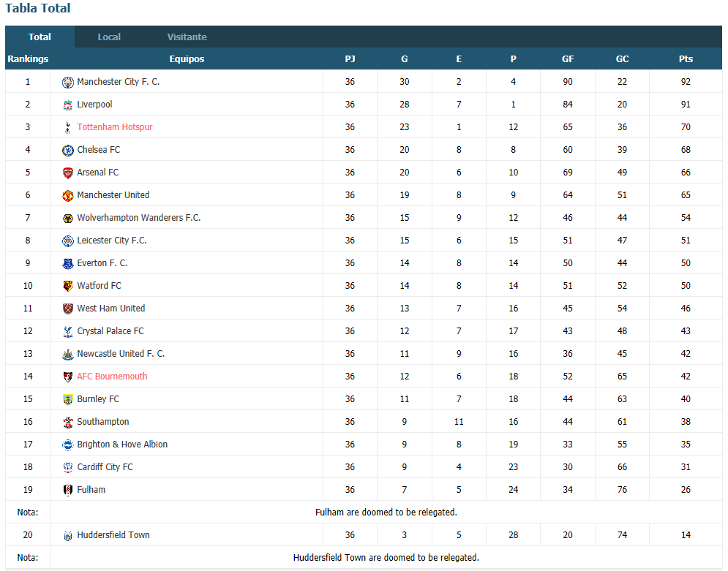
Task: Click the Manchester United crest icon
Action: click(x=68, y=196)
